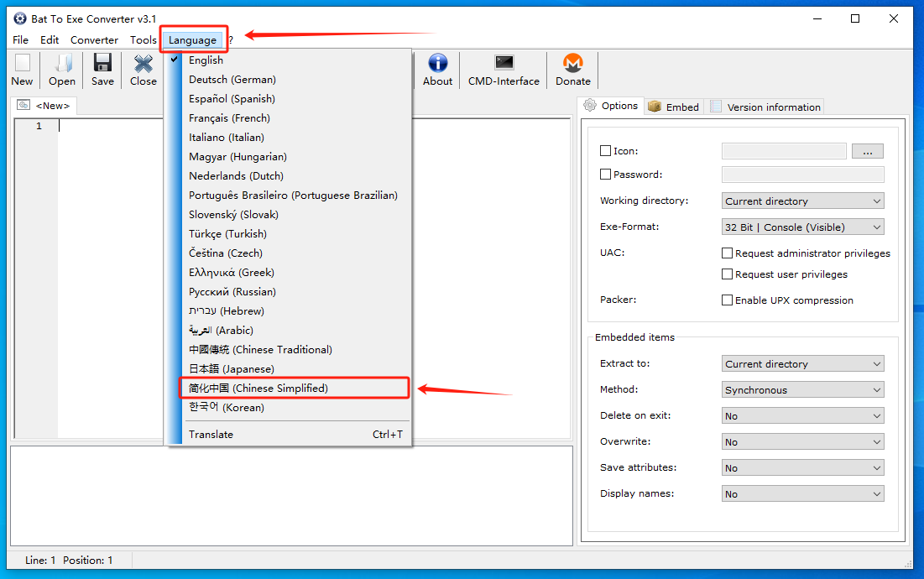The height and width of the screenshot is (579, 924).
Task: Click the Options tab gear icon
Action: [x=590, y=106]
